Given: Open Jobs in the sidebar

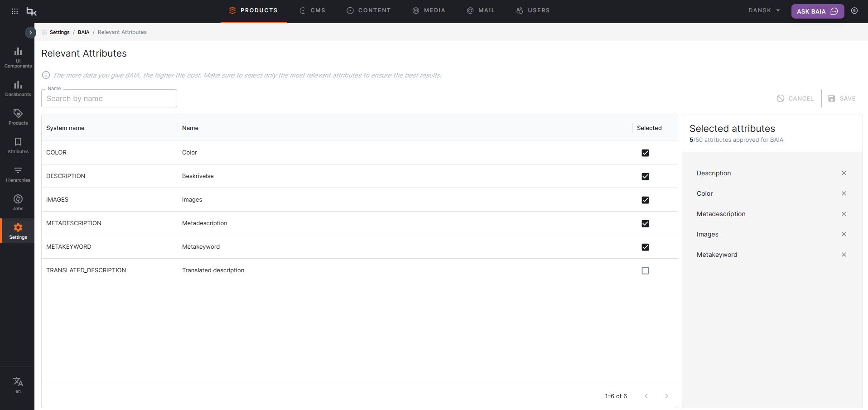Looking at the screenshot, I should [18, 203].
